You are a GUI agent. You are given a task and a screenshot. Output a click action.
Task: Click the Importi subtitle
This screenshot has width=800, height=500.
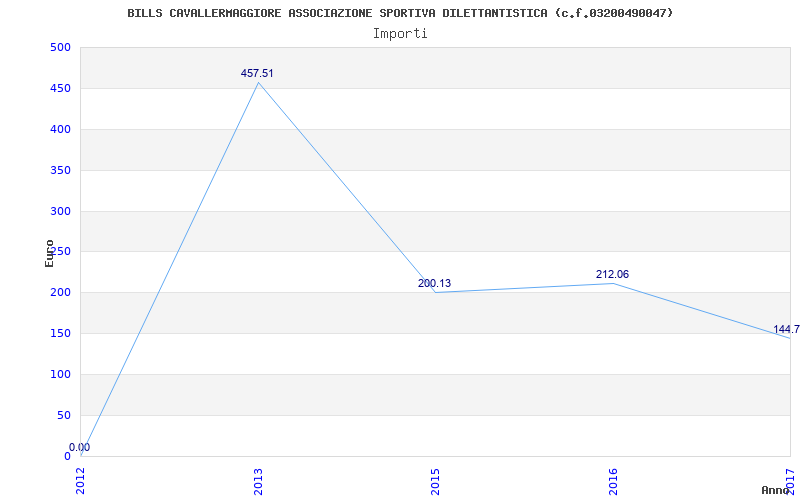tap(400, 34)
